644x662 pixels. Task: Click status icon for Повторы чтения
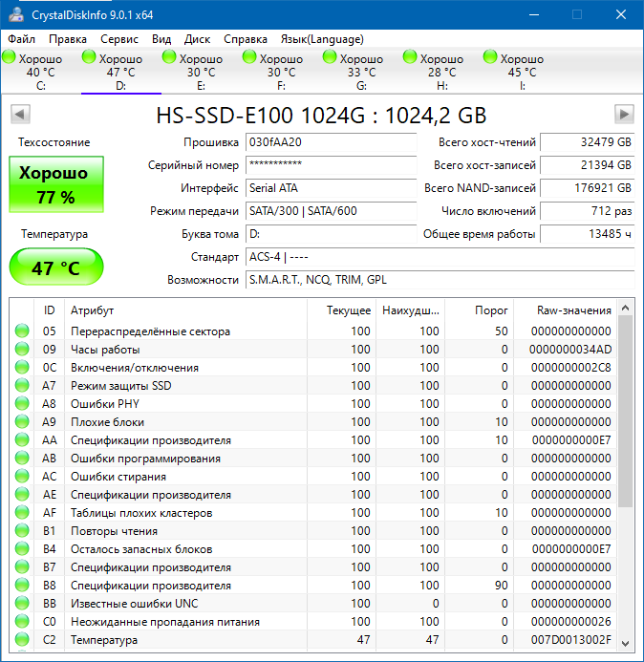pos(22,531)
